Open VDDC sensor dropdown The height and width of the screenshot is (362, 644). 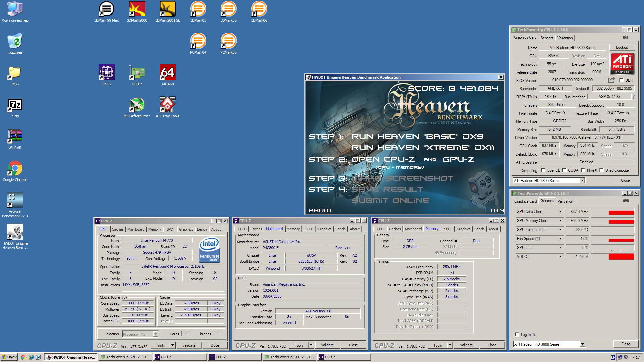coord(560,257)
